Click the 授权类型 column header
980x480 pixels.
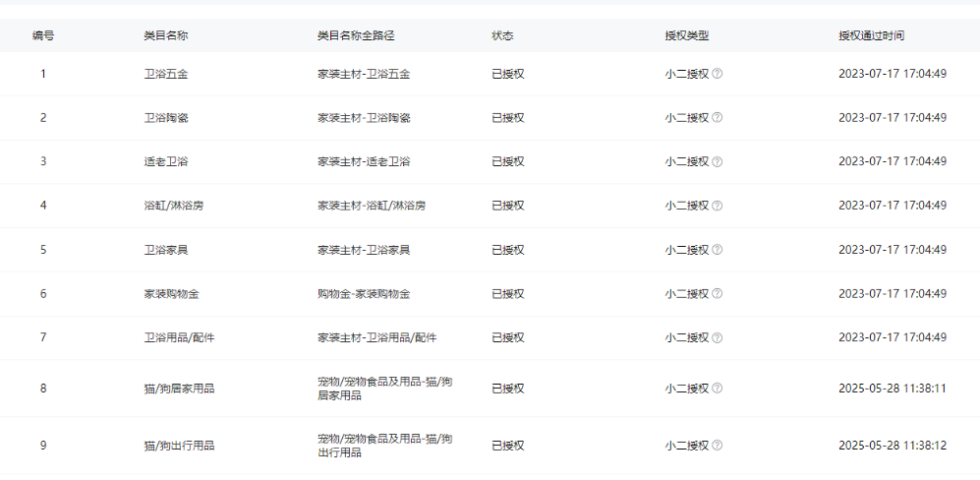[x=687, y=35]
